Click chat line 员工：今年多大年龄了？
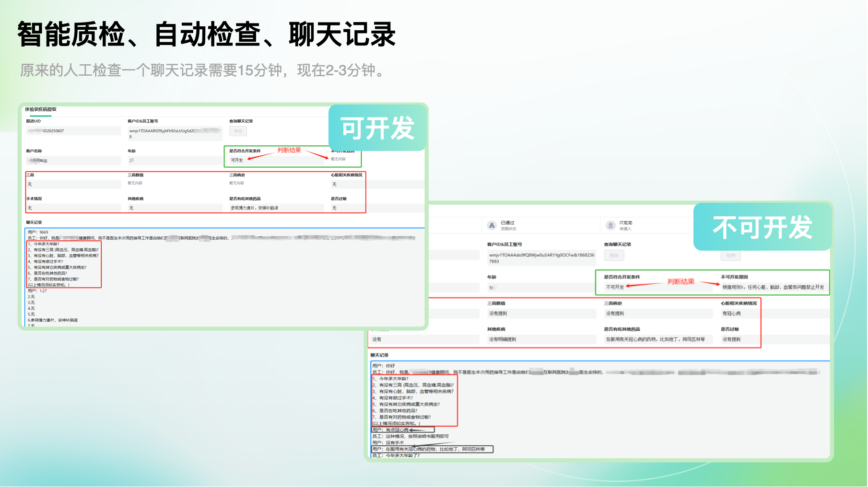Screen dimensions: 868x487 click(x=396, y=456)
